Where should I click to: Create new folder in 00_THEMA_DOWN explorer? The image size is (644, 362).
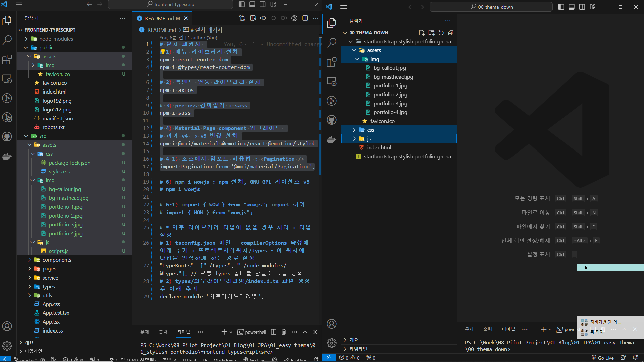tap(431, 33)
